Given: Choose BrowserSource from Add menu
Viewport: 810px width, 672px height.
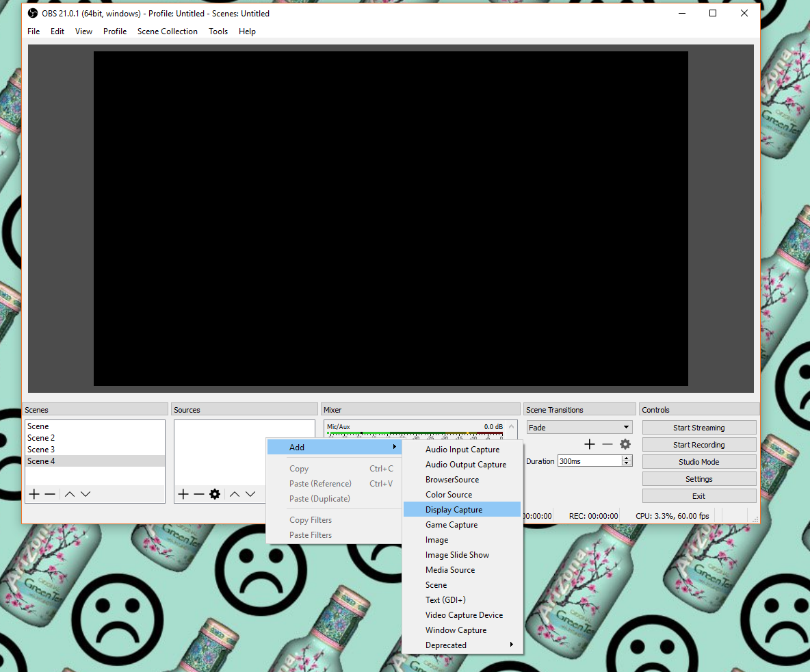Looking at the screenshot, I should [462, 480].
